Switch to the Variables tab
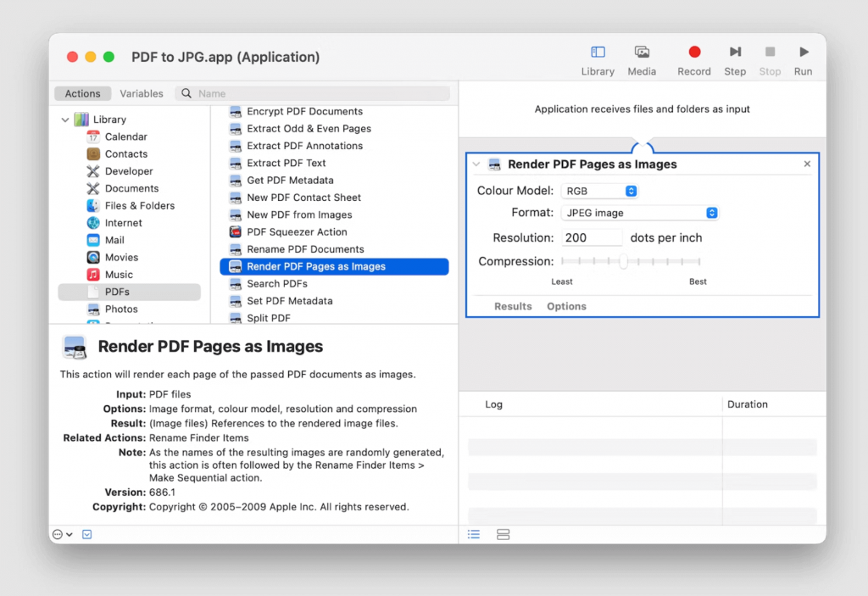The image size is (868, 596). click(x=141, y=93)
